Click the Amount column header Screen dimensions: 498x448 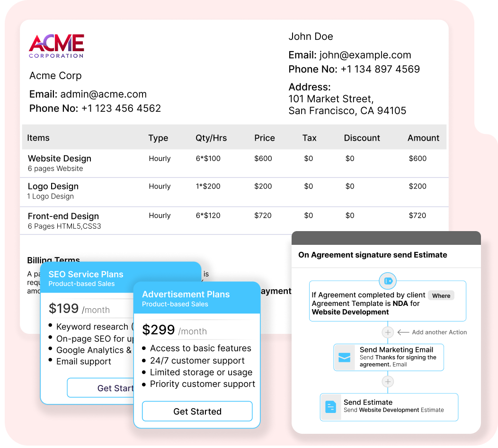click(423, 138)
